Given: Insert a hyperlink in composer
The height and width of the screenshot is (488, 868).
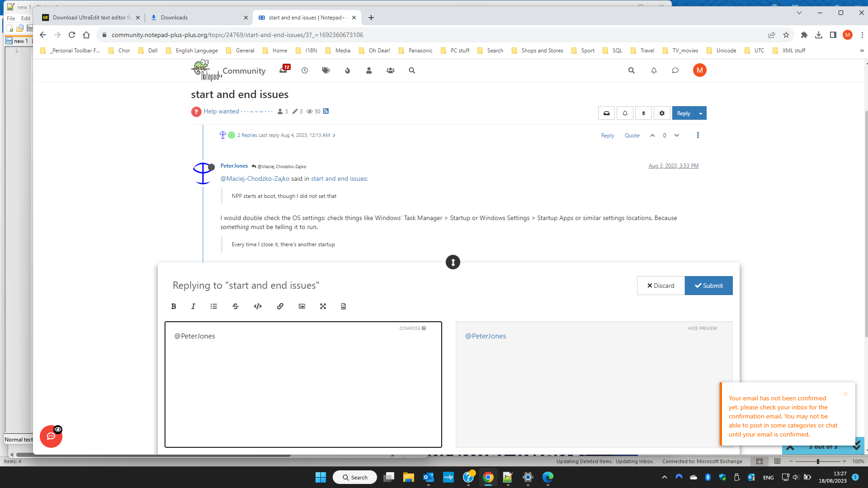Looking at the screenshot, I should pos(280,306).
